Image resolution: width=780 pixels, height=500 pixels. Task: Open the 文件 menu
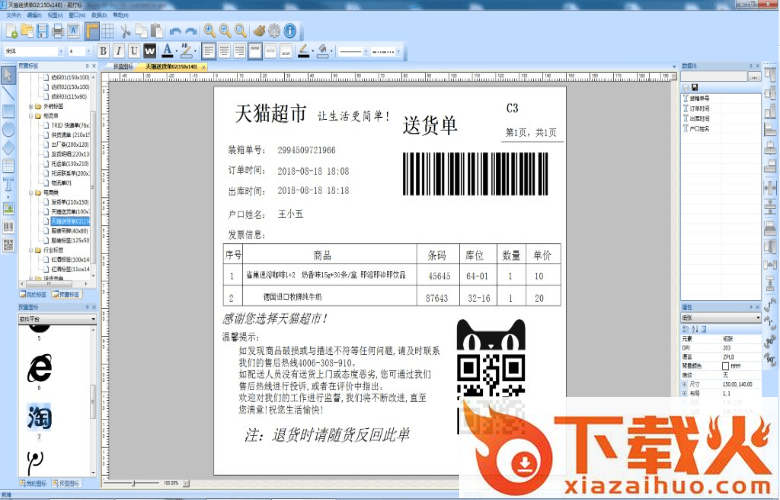click(12, 17)
